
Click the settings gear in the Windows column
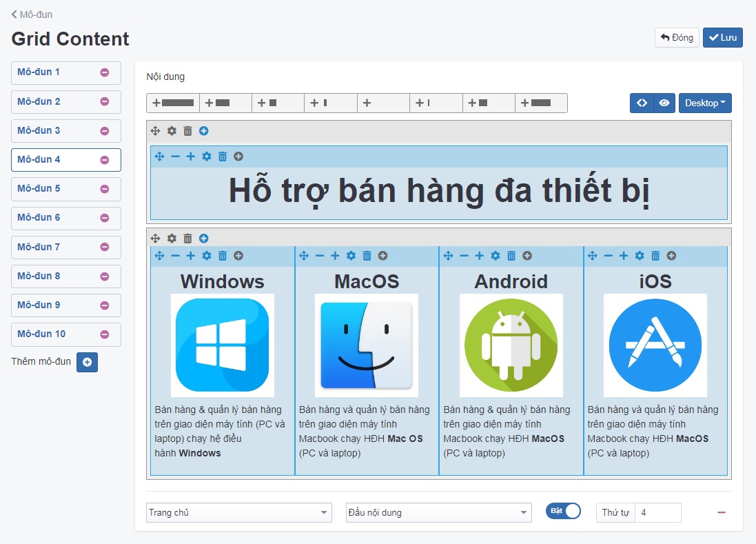tap(207, 256)
